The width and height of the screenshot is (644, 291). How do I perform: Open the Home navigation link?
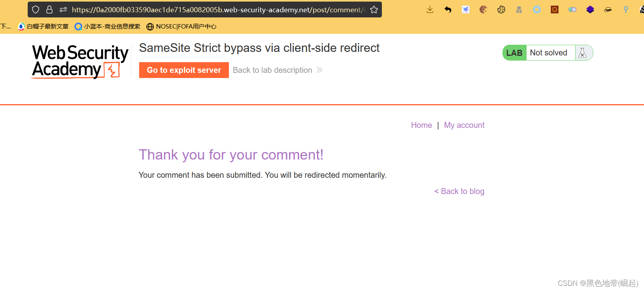click(x=421, y=125)
